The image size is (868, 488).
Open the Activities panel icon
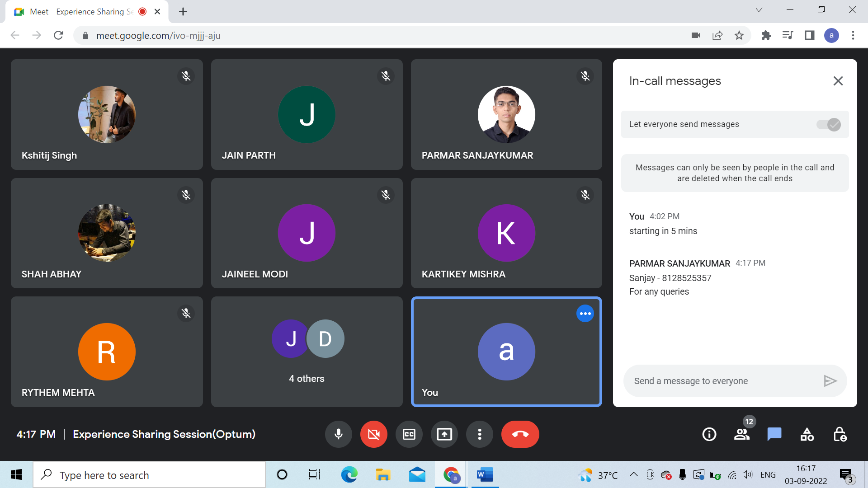[x=807, y=434]
